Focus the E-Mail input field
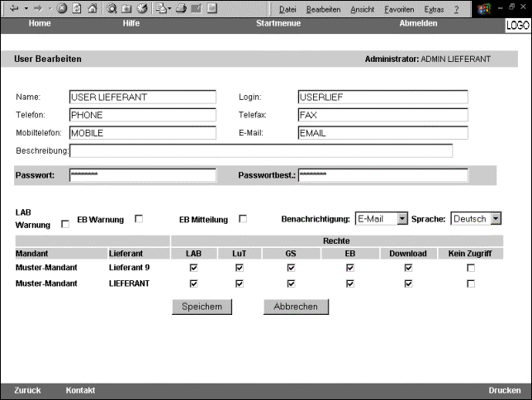The width and height of the screenshot is (532, 400). (383, 133)
